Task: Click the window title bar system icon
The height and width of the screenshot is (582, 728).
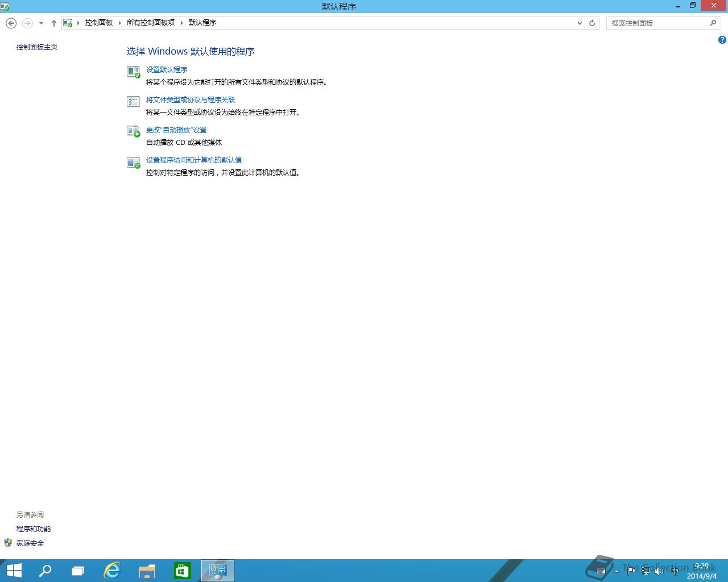Action: [5, 6]
